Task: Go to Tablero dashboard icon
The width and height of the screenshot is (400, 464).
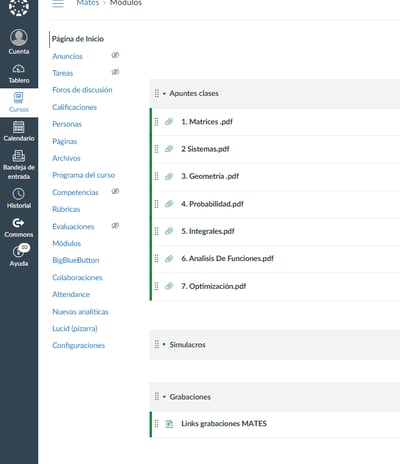Action: 19,69
